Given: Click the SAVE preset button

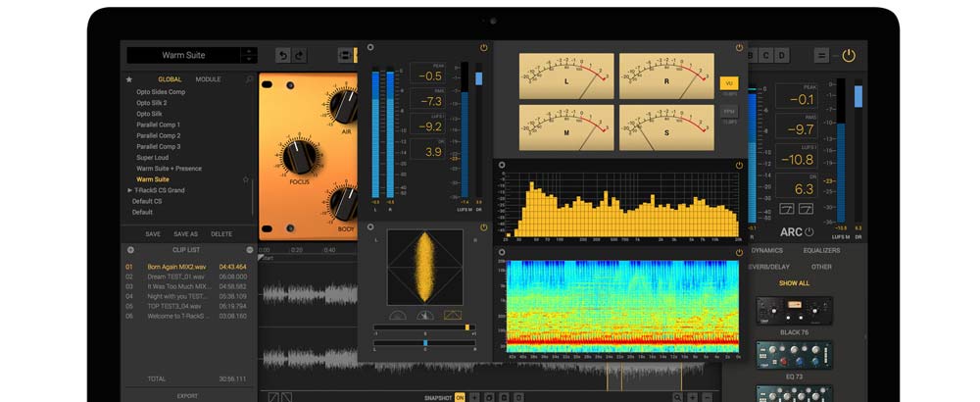Looking at the screenshot, I should coord(153,233).
